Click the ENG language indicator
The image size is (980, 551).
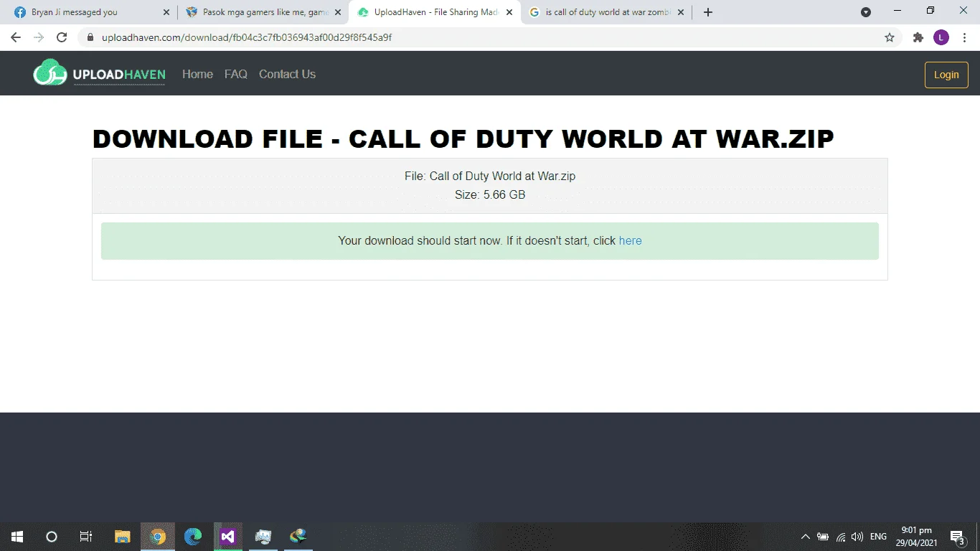coord(878,537)
